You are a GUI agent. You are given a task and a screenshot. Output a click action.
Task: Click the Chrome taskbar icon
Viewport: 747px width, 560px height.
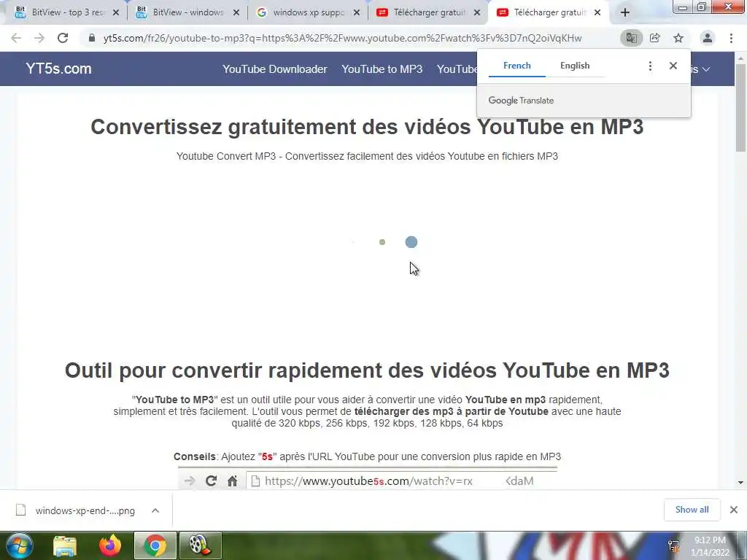click(155, 545)
